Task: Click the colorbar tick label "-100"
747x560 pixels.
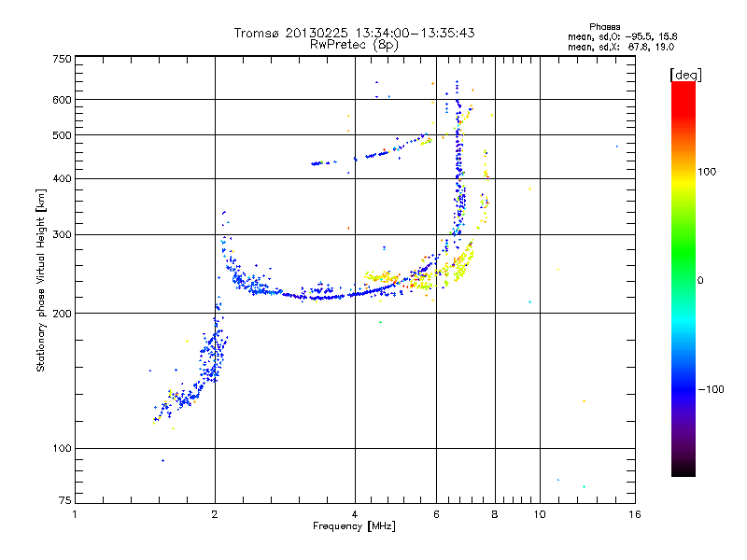Action: click(x=711, y=389)
